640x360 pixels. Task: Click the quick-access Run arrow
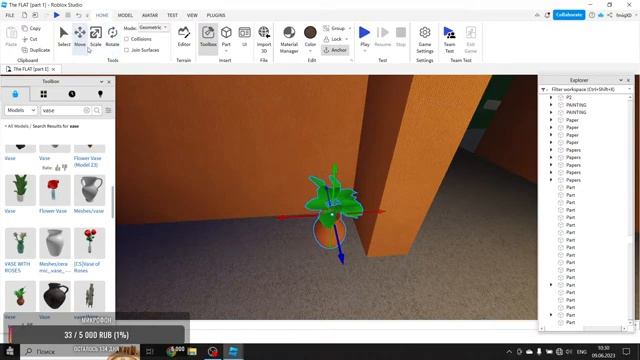click(56, 15)
